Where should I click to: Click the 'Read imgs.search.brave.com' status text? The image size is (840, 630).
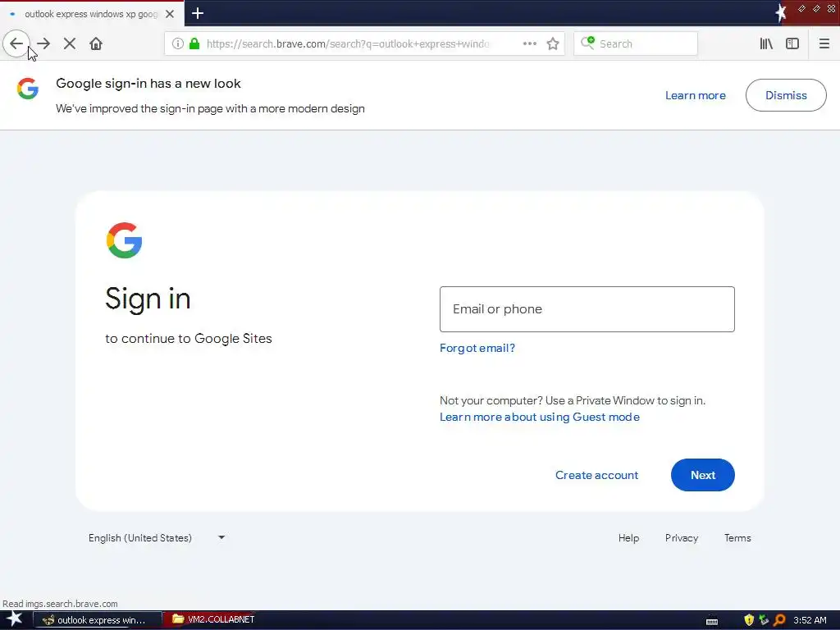[60, 604]
